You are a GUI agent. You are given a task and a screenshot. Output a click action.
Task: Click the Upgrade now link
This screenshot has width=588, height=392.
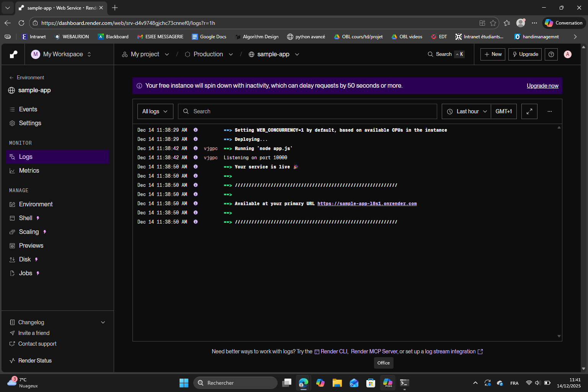click(x=542, y=86)
